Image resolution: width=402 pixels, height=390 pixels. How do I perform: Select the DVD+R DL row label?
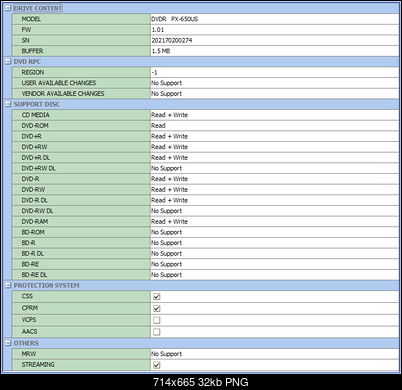coord(36,158)
